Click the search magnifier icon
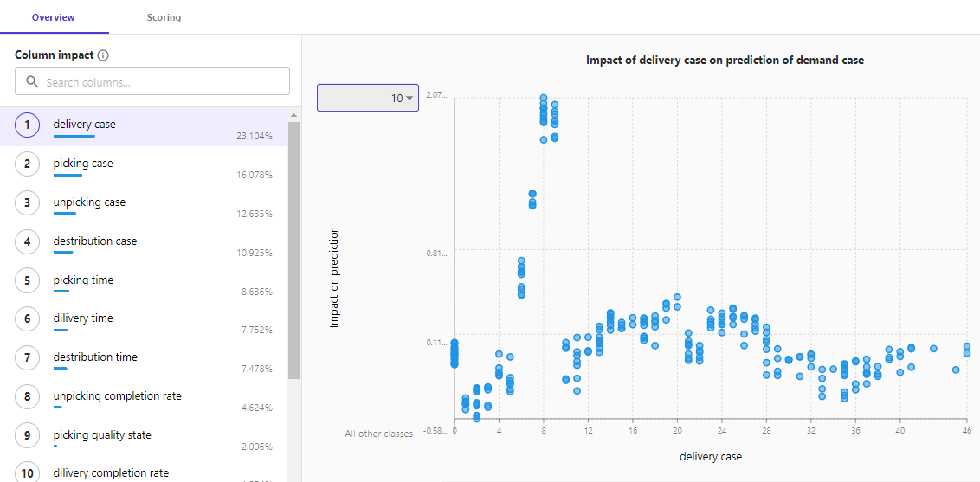The height and width of the screenshot is (482, 980). click(x=32, y=82)
